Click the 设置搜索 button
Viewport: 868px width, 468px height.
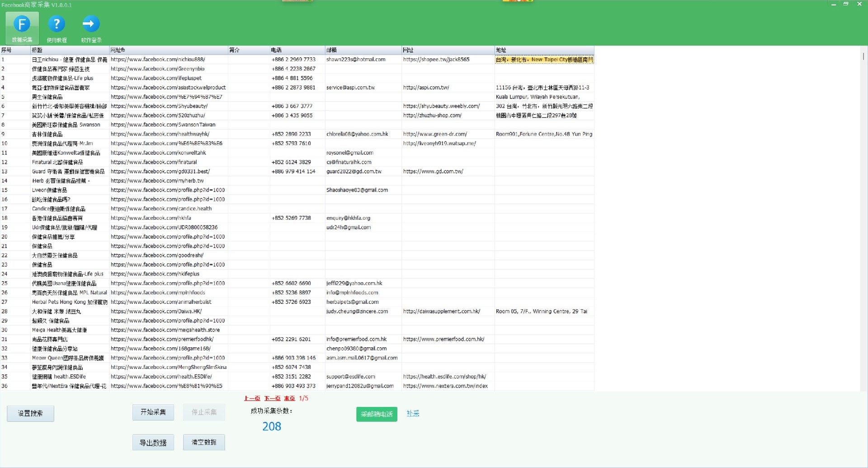pos(30,413)
